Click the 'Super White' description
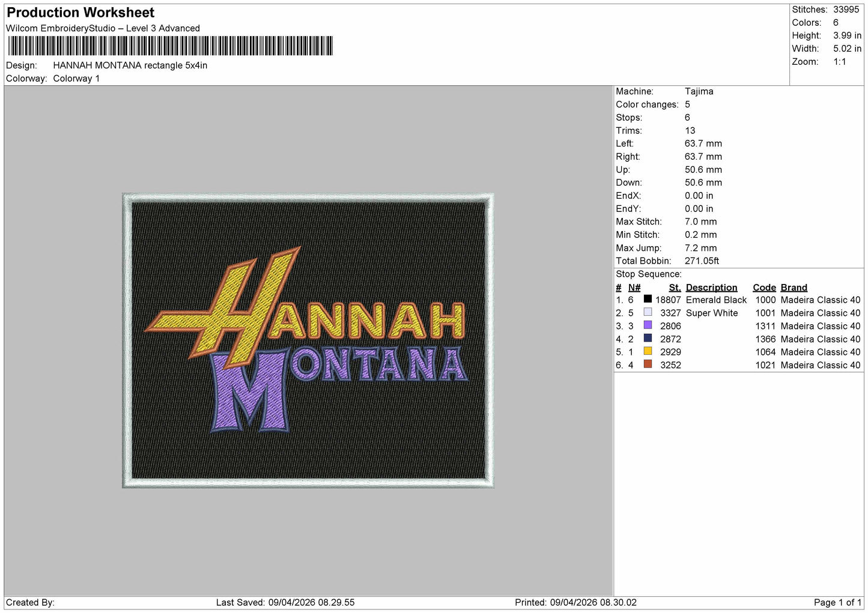This screenshot has height=613, width=868. click(x=712, y=313)
